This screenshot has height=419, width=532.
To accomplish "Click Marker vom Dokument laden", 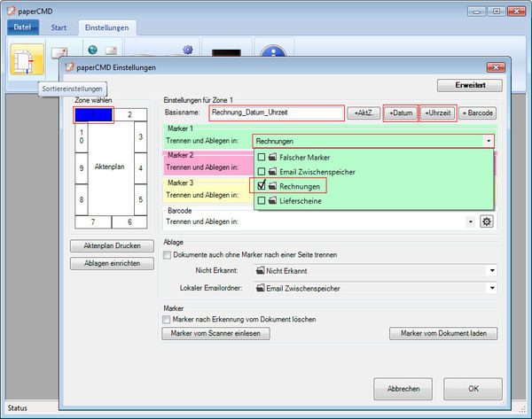I will tap(443, 333).
